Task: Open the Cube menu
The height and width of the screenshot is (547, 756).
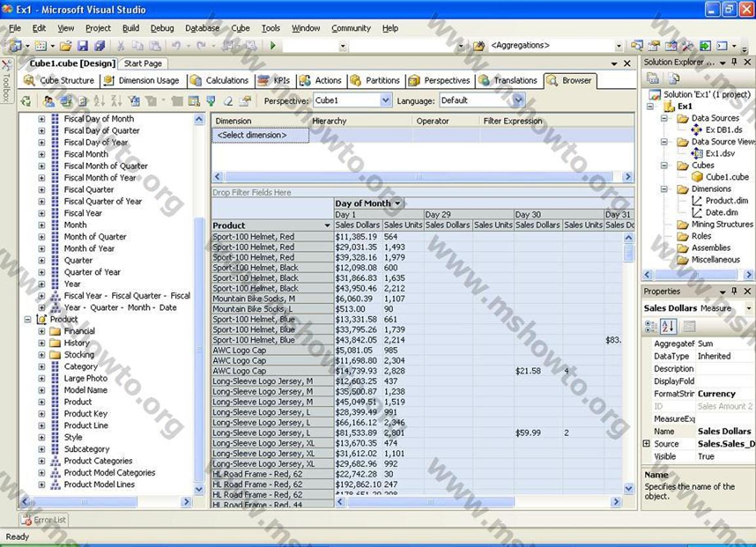Action: click(x=240, y=28)
